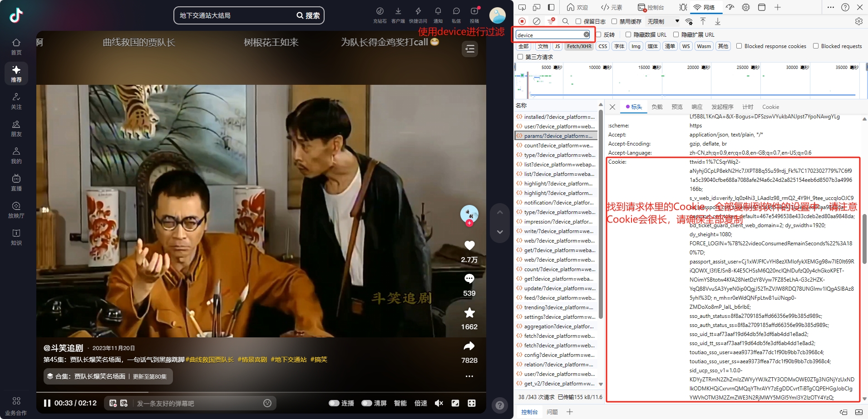Open 通知 notifications bell icon
This screenshot has height=419, width=868.
pyautogui.click(x=438, y=15)
